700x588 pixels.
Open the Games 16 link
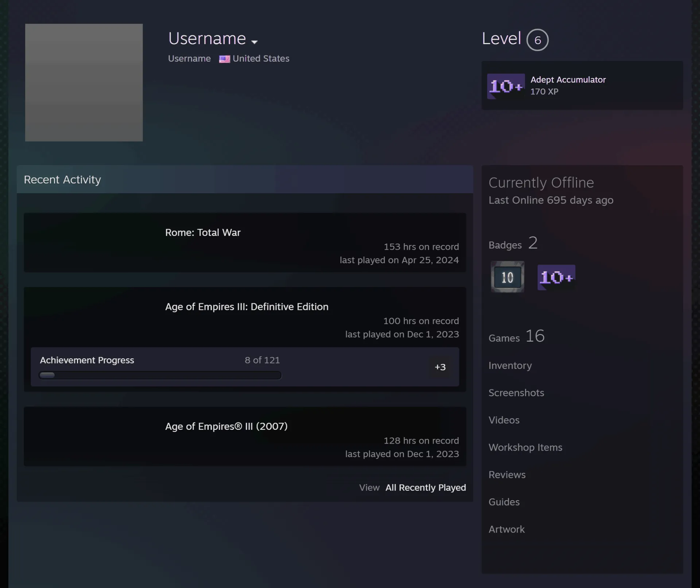click(517, 336)
